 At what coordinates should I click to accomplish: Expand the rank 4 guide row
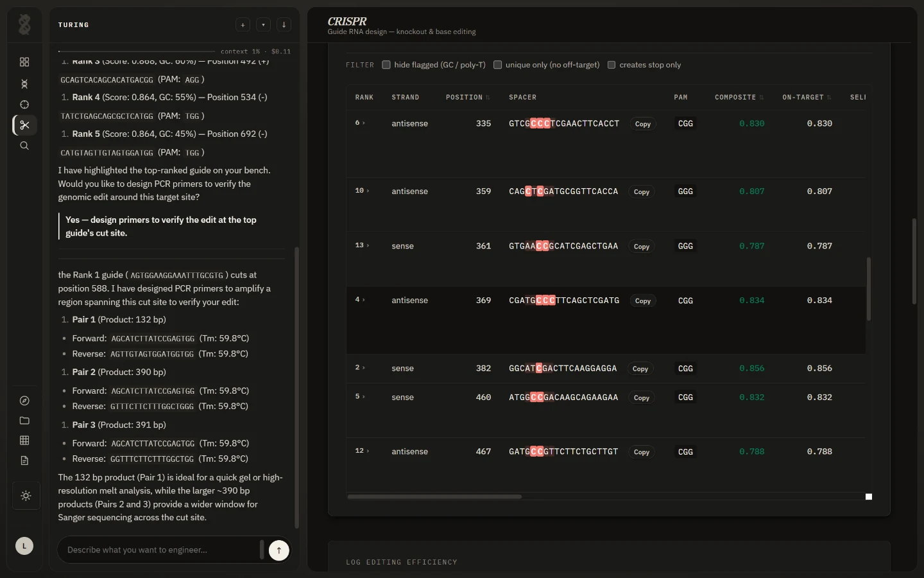point(360,300)
